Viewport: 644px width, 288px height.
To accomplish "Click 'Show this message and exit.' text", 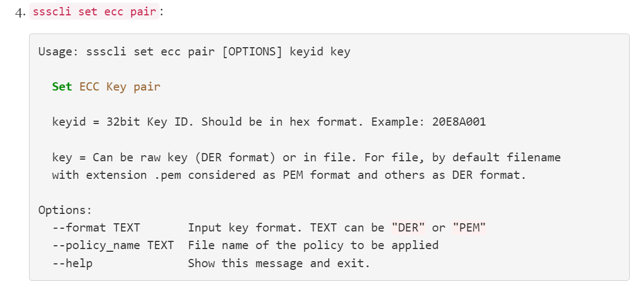I will coord(279,263).
